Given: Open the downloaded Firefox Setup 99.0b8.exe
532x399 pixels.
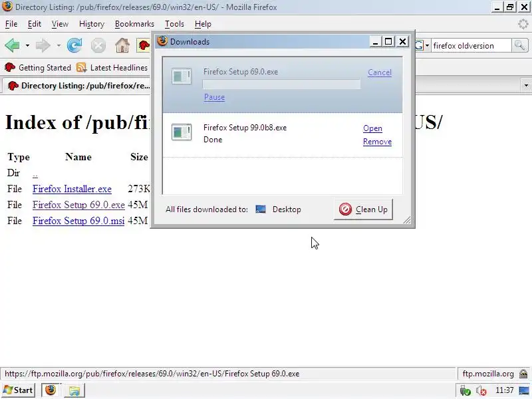Looking at the screenshot, I should 372,128.
